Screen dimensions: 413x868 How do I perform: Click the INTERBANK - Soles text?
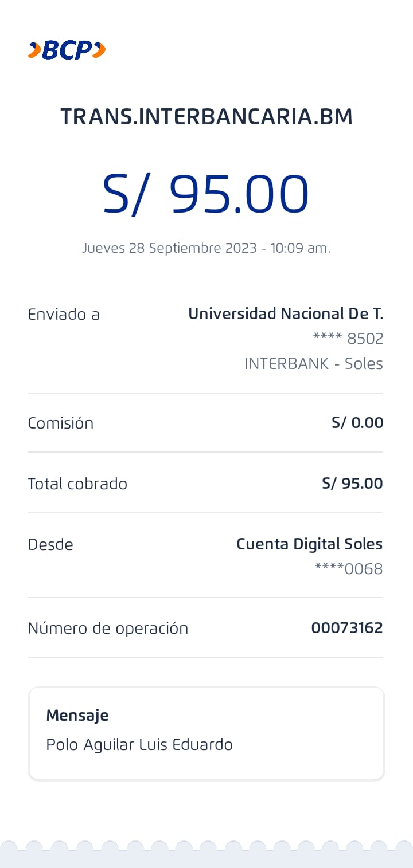click(x=313, y=364)
